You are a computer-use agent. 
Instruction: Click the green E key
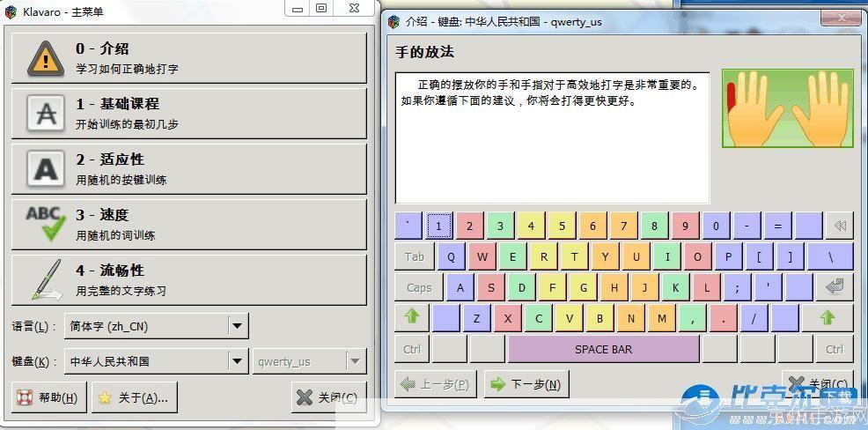point(513,256)
